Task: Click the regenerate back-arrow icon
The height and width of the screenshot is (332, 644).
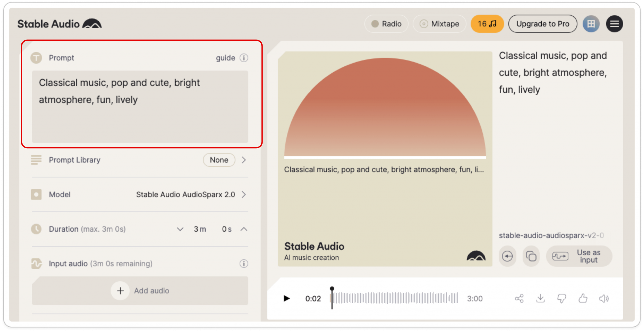Action: click(508, 256)
